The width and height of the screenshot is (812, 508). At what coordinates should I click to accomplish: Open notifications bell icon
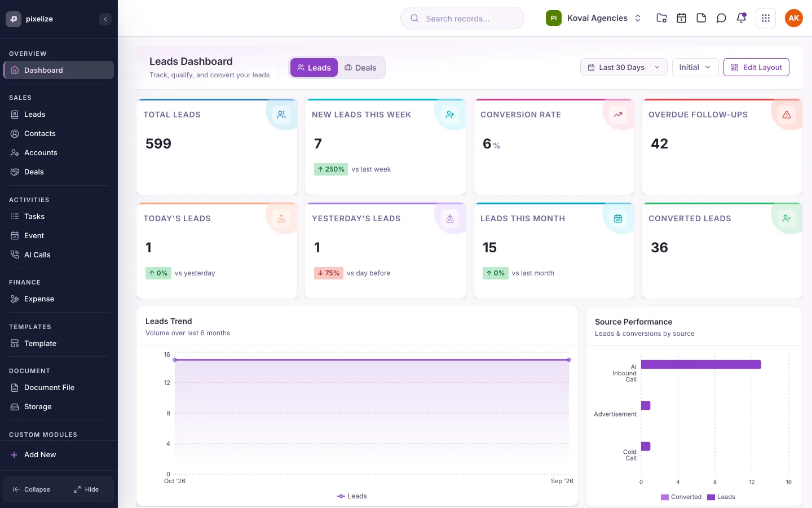[741, 18]
